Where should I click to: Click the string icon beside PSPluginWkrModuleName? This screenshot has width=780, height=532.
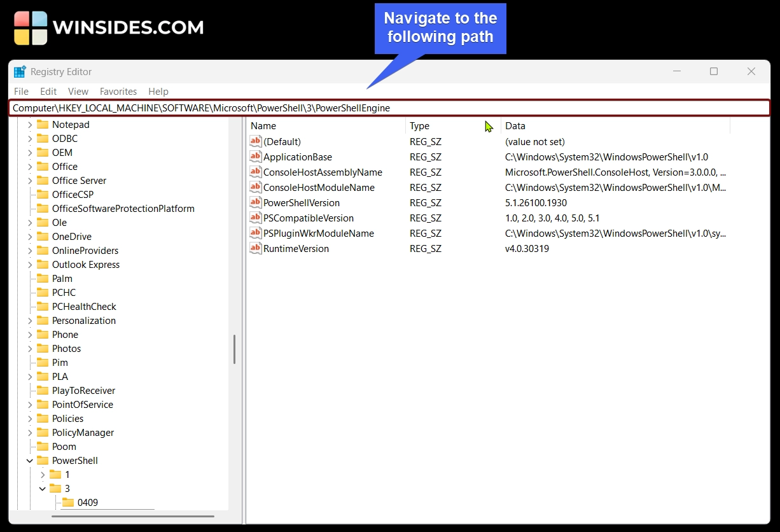pyautogui.click(x=256, y=233)
